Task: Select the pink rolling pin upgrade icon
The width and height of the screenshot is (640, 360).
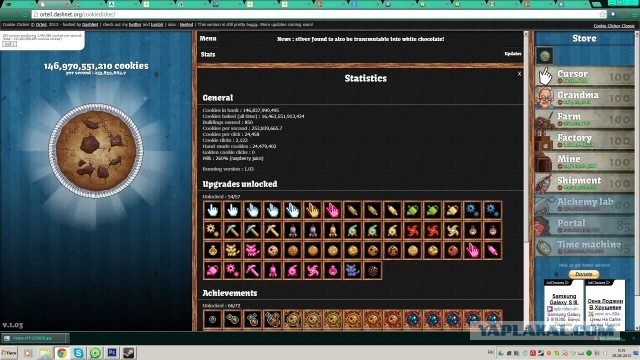Action: coord(493,250)
